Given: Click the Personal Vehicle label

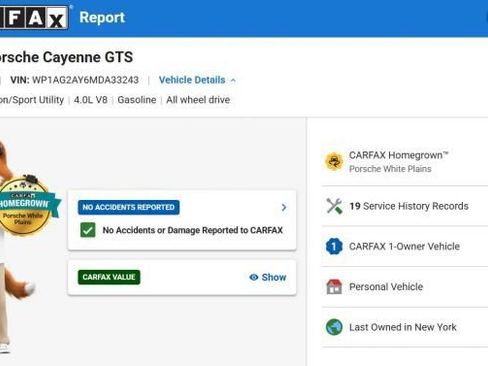Looking at the screenshot, I should (x=386, y=287).
